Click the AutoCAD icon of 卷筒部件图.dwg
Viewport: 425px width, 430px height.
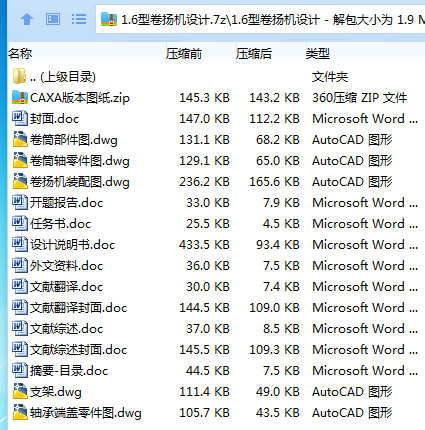coord(20,139)
